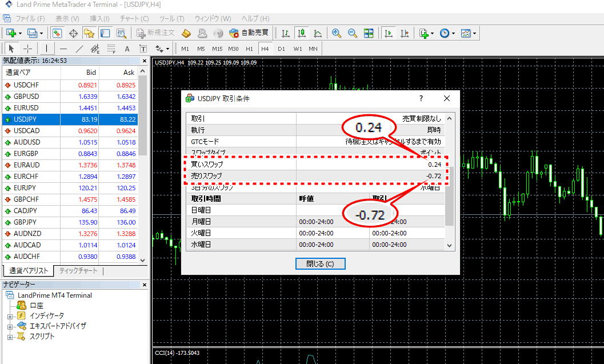
Task: Switch to M30 timeframe
Action: pos(234,49)
